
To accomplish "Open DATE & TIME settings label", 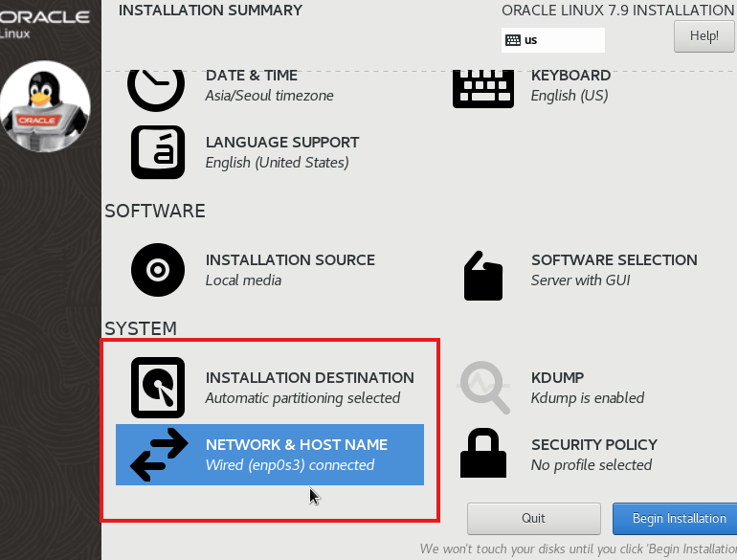I will tap(252, 76).
